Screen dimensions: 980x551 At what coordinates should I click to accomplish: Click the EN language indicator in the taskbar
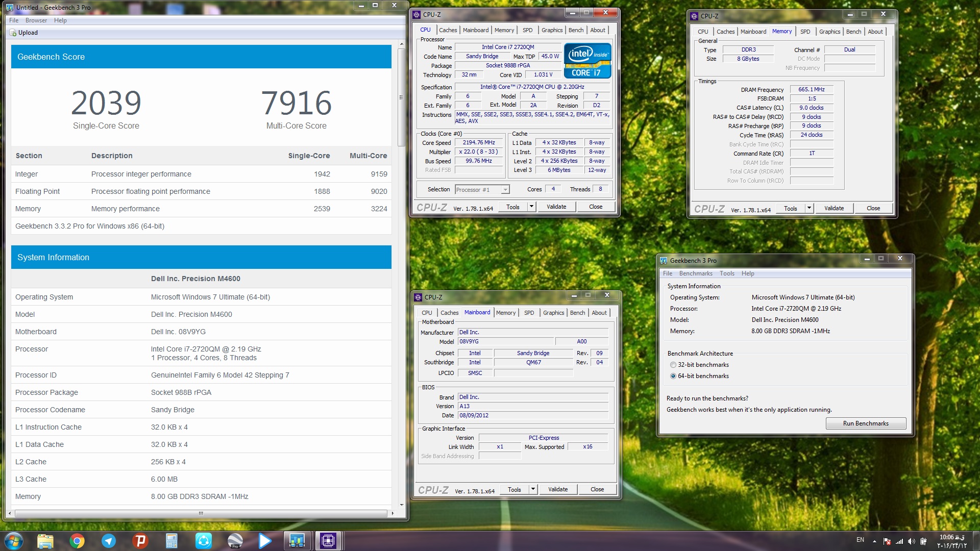pos(860,540)
